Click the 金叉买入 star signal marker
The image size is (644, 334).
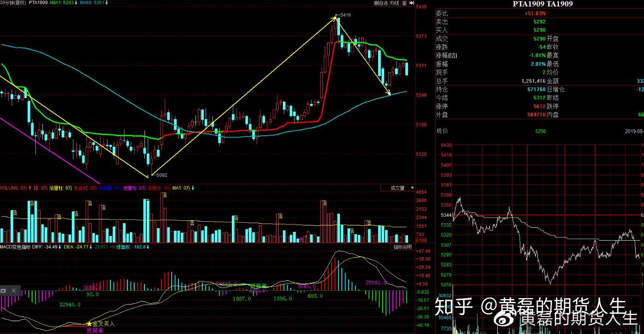101,324
